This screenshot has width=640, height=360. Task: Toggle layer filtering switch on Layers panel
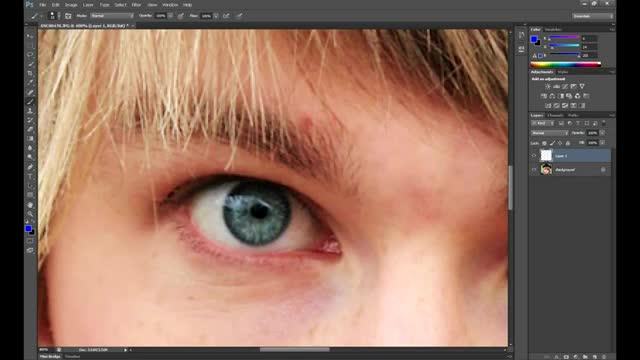coord(604,123)
